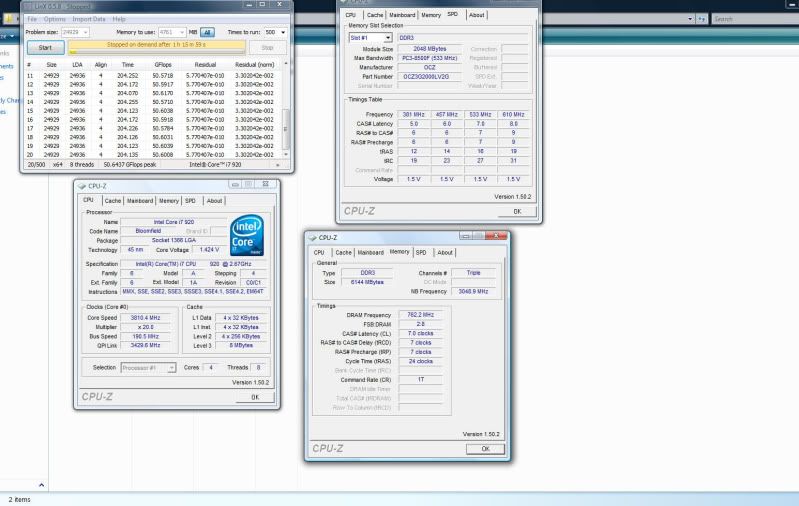Click the small arrow at LinX status bar end
Image resolution: width=799 pixels, height=506 pixels.
click(x=278, y=165)
